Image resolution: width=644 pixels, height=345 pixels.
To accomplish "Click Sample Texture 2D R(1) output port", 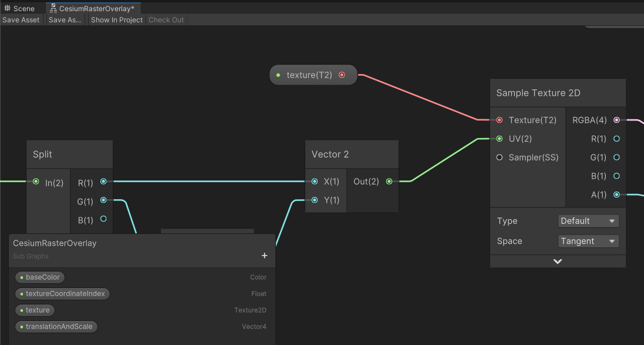I will 616,139.
